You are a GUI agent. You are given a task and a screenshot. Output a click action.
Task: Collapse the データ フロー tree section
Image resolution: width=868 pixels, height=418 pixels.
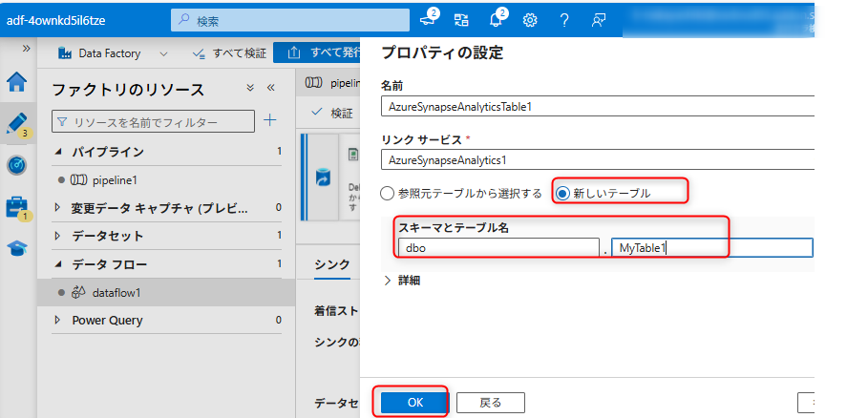click(x=58, y=264)
